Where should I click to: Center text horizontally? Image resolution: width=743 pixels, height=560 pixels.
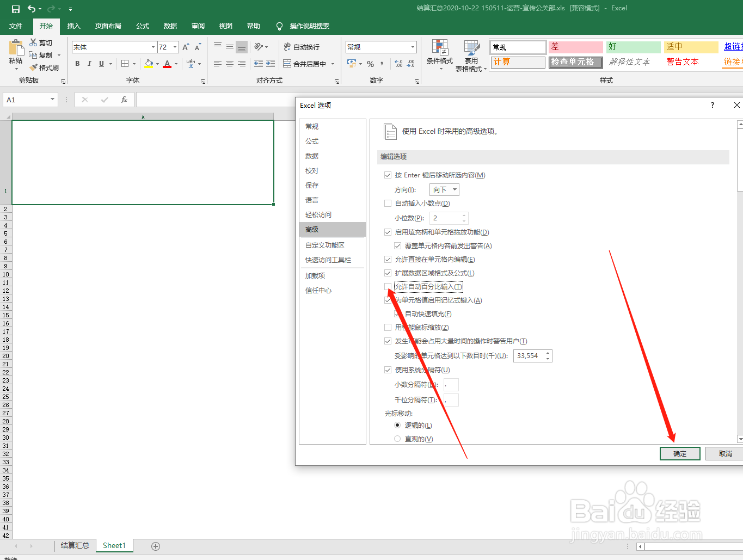[230, 64]
